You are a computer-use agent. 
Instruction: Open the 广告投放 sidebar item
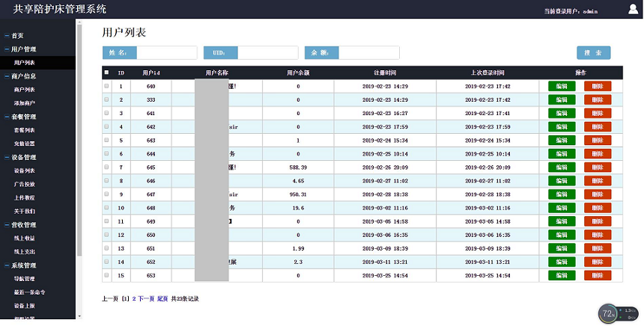[24, 185]
